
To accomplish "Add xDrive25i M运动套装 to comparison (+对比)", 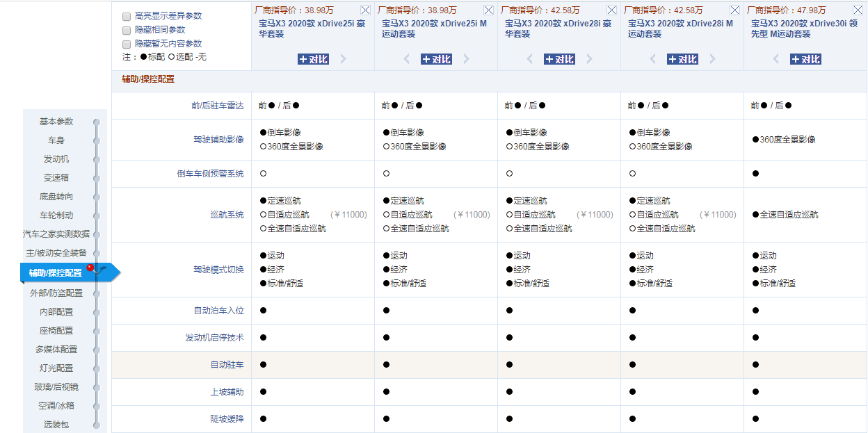I will coord(436,59).
